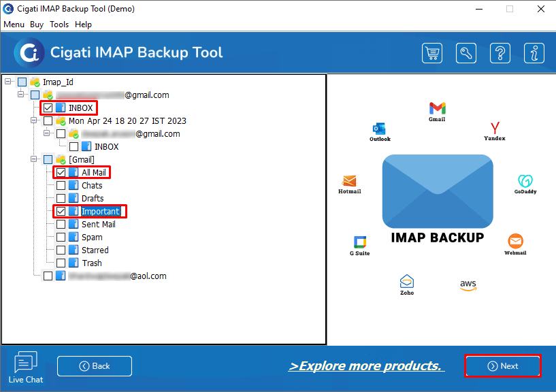This screenshot has height=392, width=556.
Task: Click the Back button
Action: tap(95, 366)
